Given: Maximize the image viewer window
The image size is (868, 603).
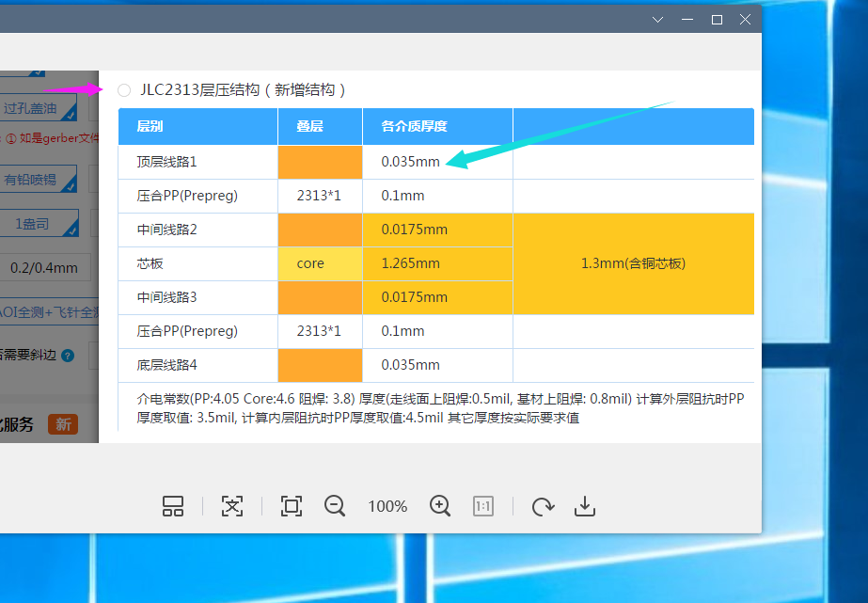Looking at the screenshot, I should click(x=717, y=20).
